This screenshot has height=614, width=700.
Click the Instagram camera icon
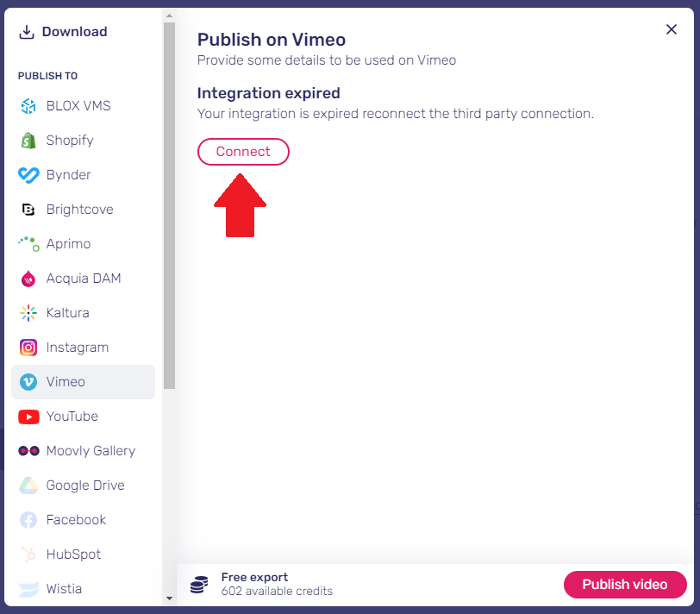[x=28, y=348]
